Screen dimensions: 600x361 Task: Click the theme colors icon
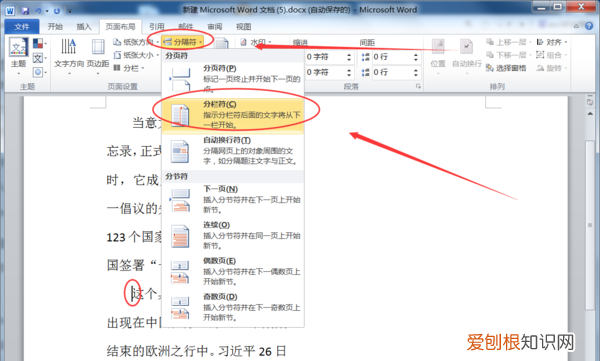39,43
